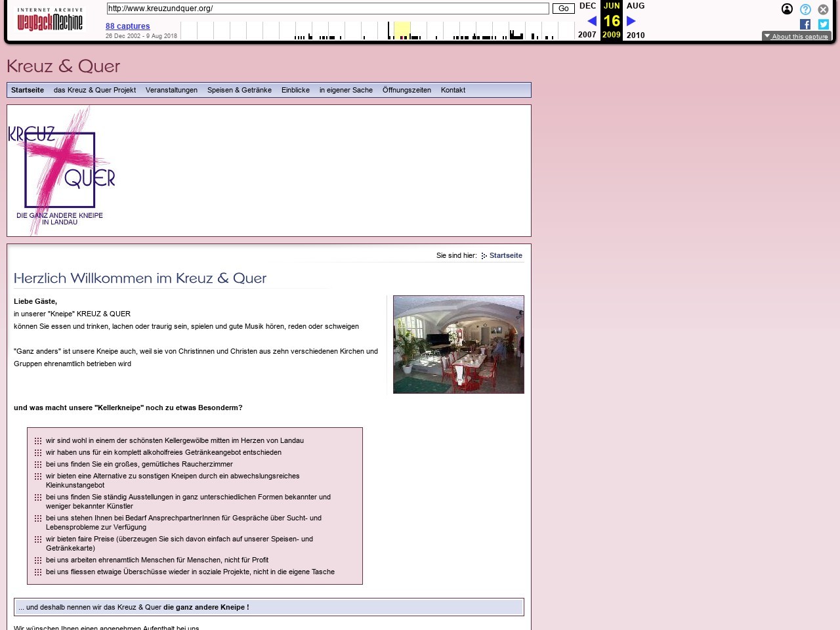This screenshot has height=630, width=840.
Task: Open the 88 captures link
Action: [127, 26]
